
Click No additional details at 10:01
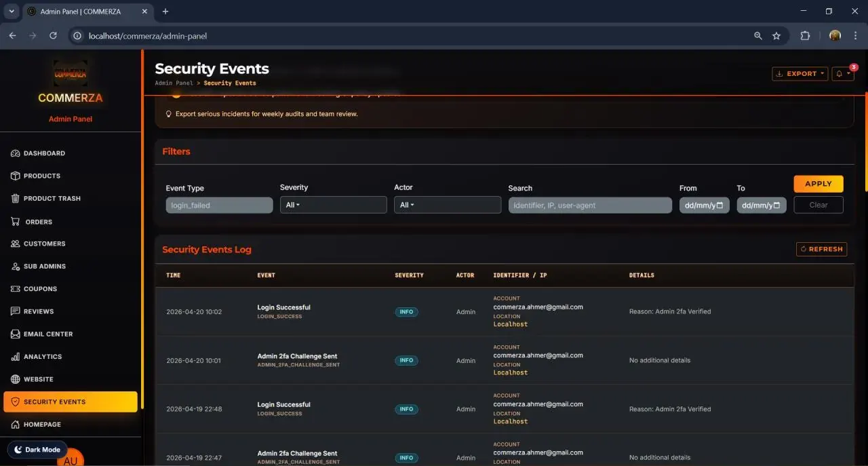coord(660,361)
